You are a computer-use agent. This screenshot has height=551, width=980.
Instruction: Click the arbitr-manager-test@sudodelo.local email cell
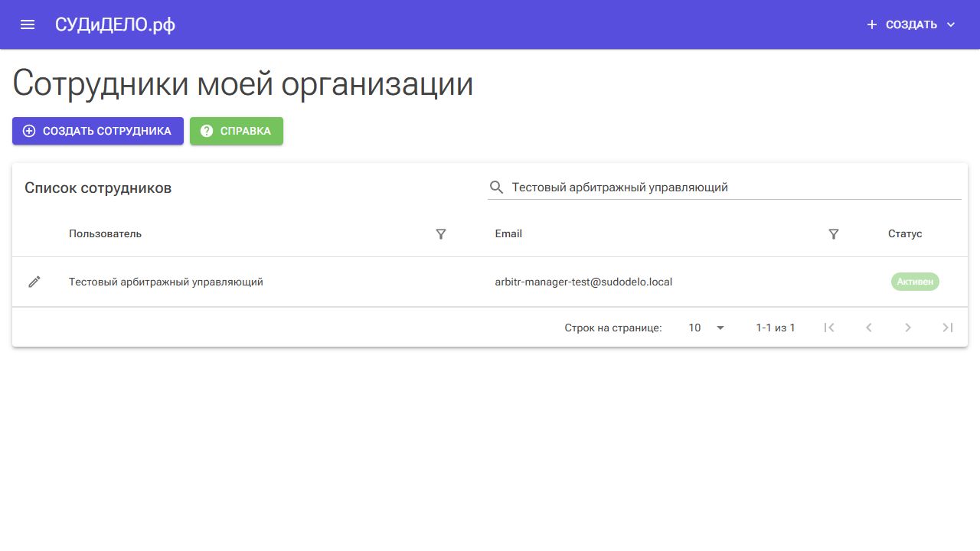(583, 282)
